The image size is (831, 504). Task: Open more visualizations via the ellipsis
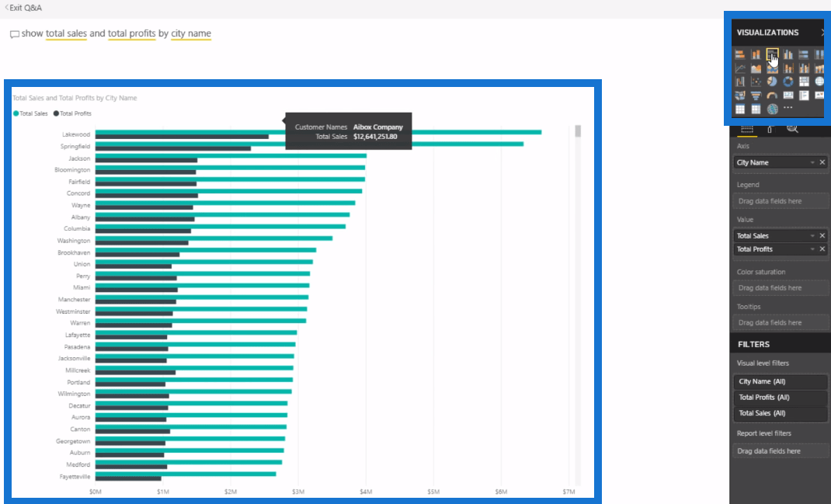pos(788,107)
